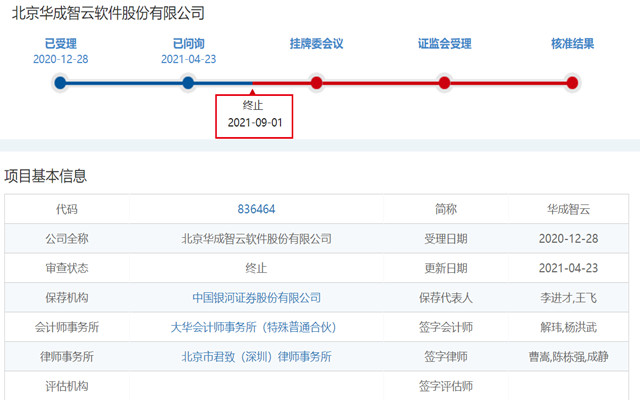Image resolution: width=640 pixels, height=400 pixels.
Task: Click the 审查状态 label cell
Action: pos(67,268)
